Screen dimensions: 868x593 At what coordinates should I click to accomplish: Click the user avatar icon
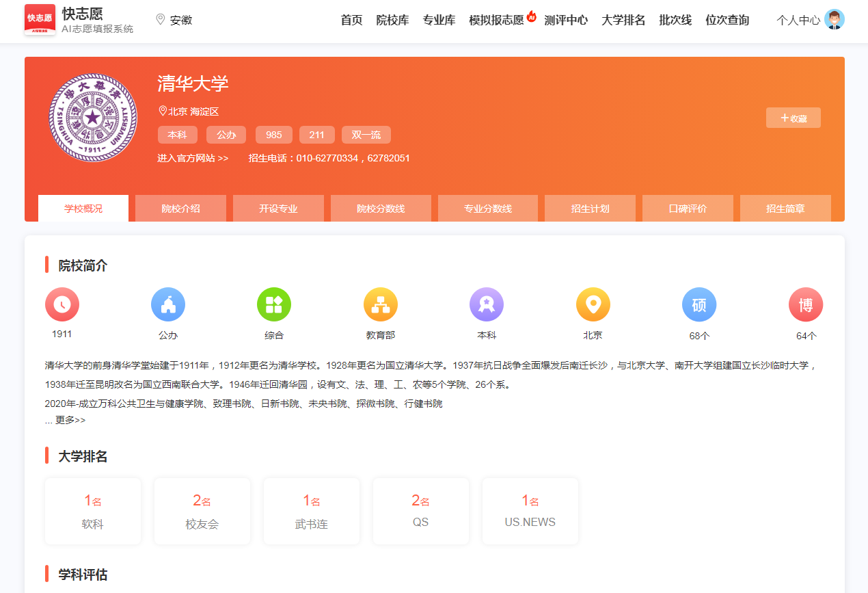pos(835,19)
